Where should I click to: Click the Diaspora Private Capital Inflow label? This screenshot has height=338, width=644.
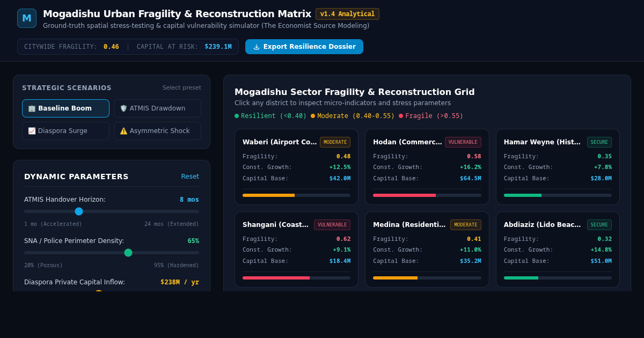pos(75,282)
